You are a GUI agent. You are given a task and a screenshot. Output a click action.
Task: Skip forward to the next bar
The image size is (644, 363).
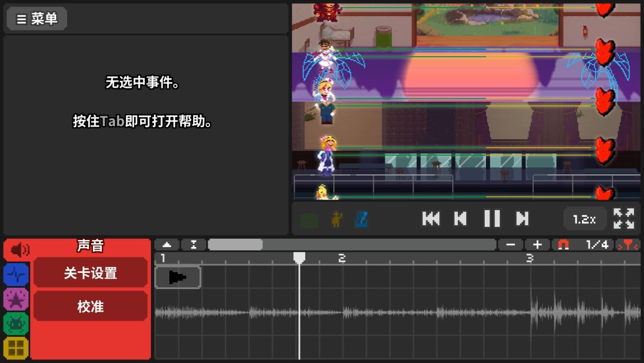522,219
